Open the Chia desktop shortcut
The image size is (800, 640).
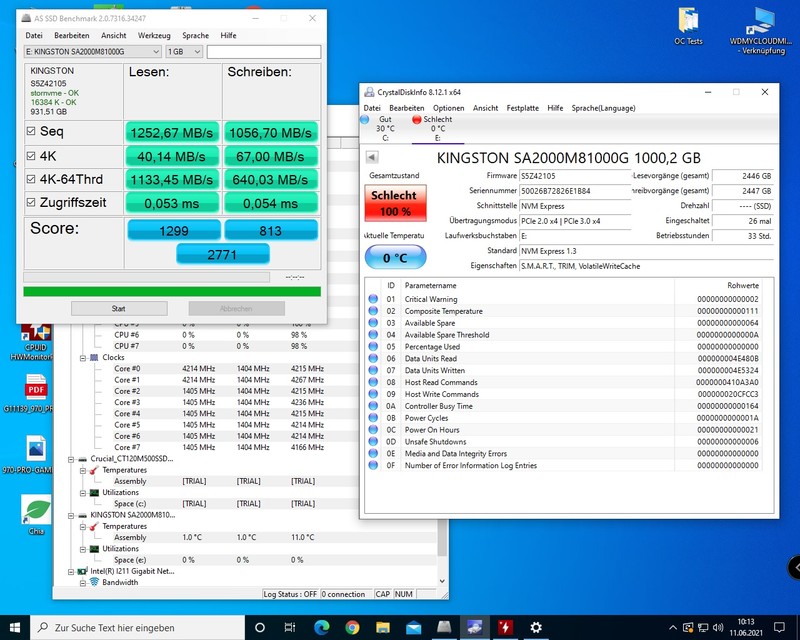36,515
